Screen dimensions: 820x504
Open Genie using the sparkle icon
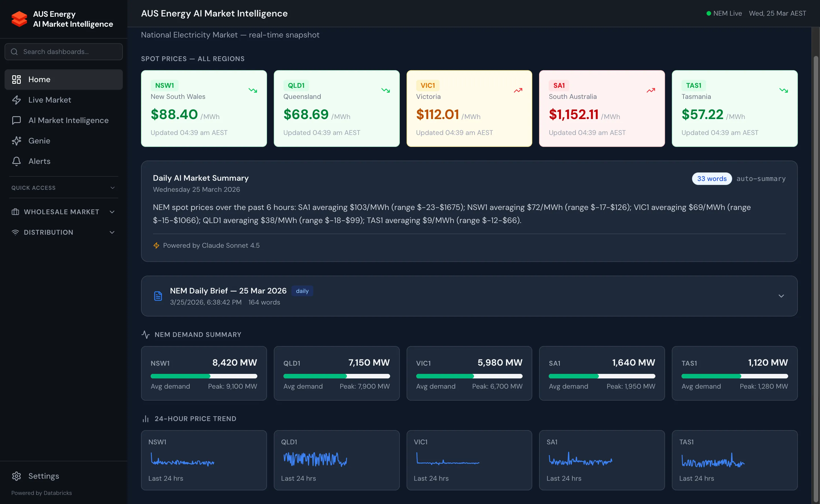pyautogui.click(x=17, y=141)
